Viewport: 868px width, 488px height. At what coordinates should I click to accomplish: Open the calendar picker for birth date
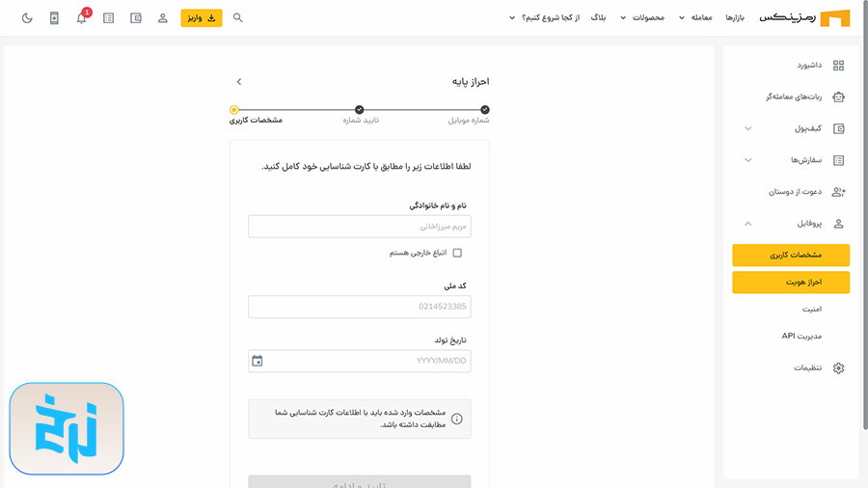click(x=258, y=361)
